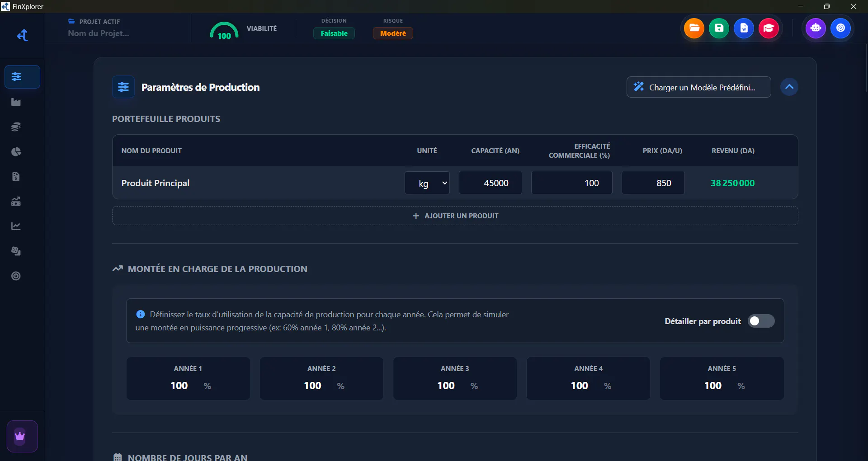
Task: Click the revenue value 38 250 000
Action: (732, 183)
